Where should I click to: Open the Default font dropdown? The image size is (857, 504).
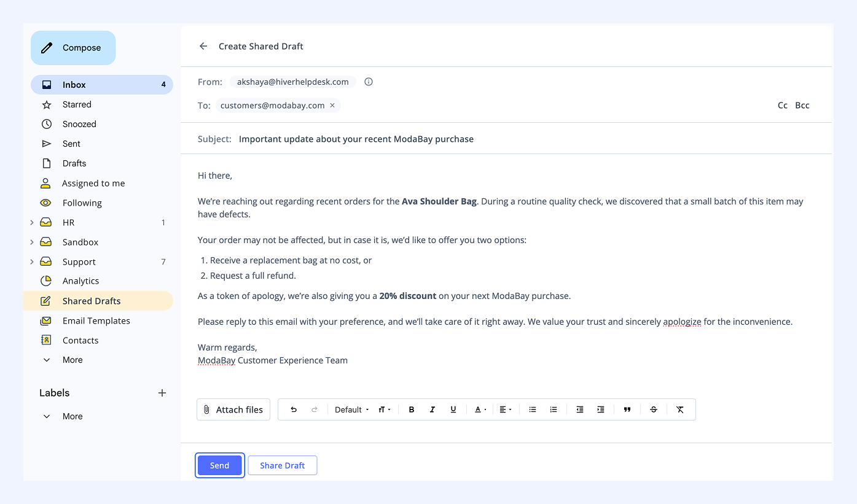[x=351, y=409]
